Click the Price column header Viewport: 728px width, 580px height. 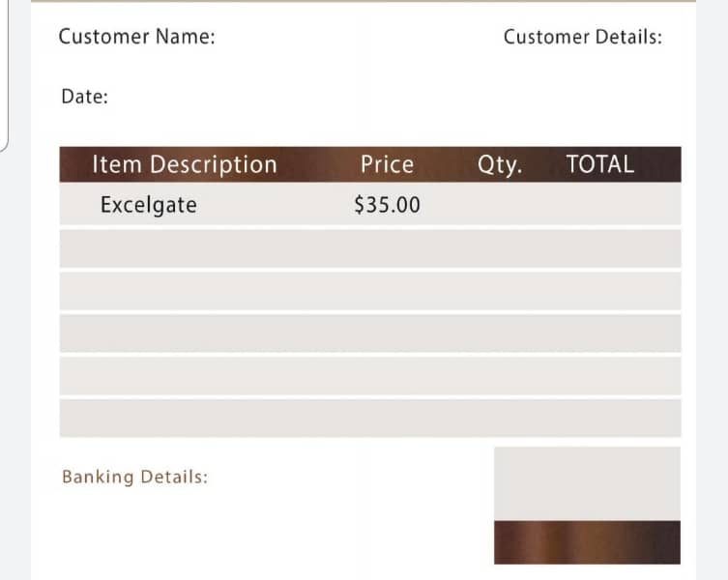(x=388, y=164)
